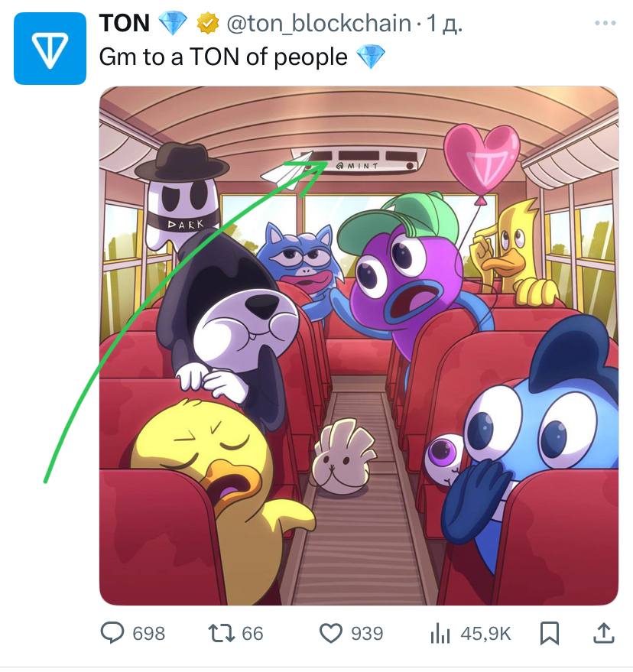
Task: Like the post with the heart icon
Action: pos(330,632)
